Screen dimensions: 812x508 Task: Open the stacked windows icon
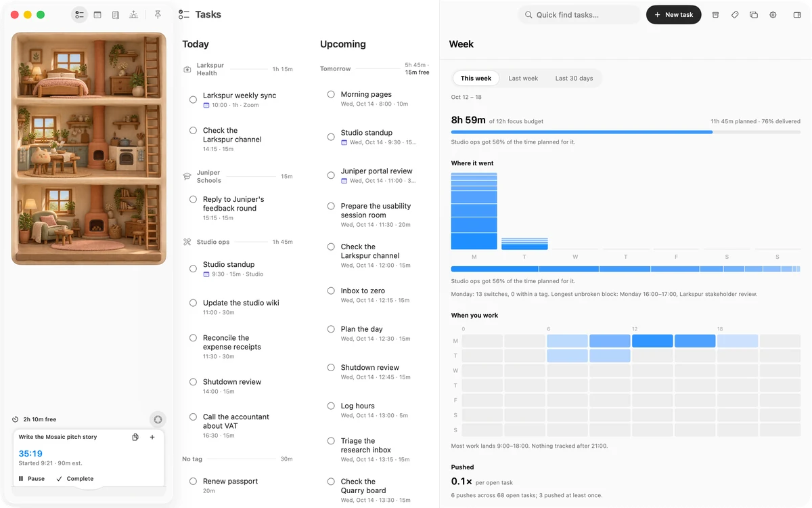point(754,15)
